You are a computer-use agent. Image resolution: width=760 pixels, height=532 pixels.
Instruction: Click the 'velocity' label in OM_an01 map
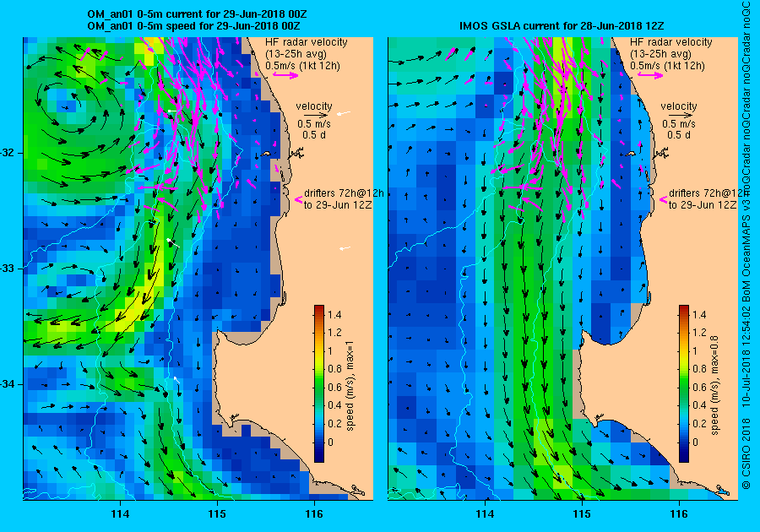pyautogui.click(x=314, y=106)
